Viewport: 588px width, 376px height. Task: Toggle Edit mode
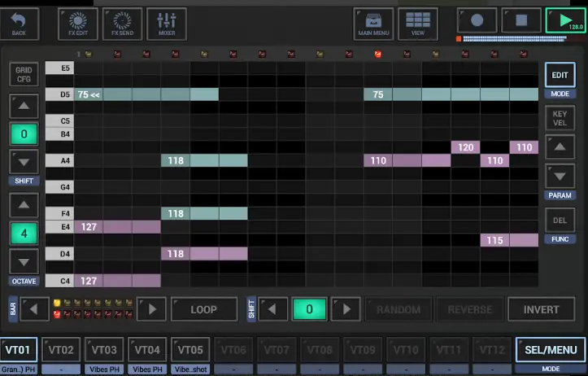560,75
